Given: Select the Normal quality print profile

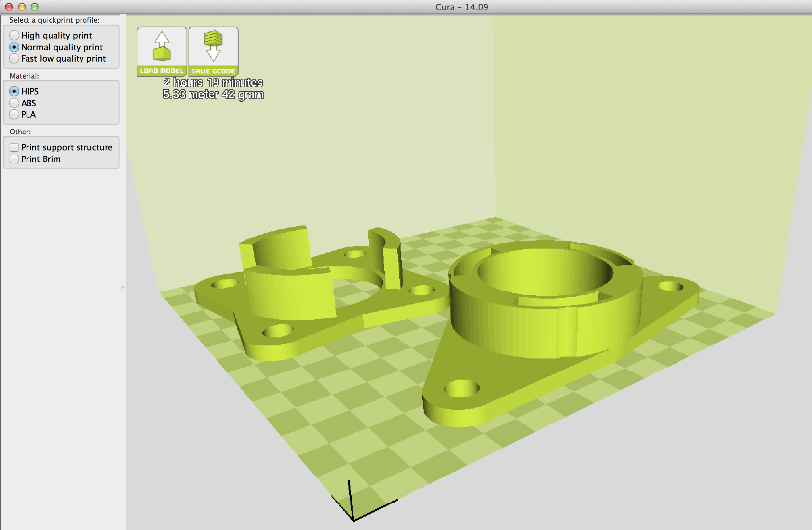Looking at the screenshot, I should click(14, 47).
